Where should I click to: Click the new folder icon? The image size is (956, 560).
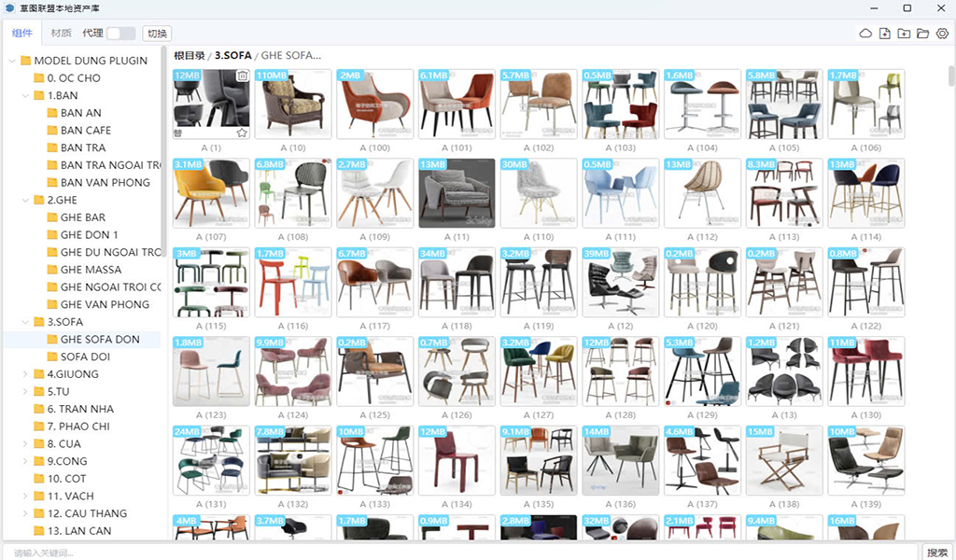pyautogui.click(x=903, y=34)
